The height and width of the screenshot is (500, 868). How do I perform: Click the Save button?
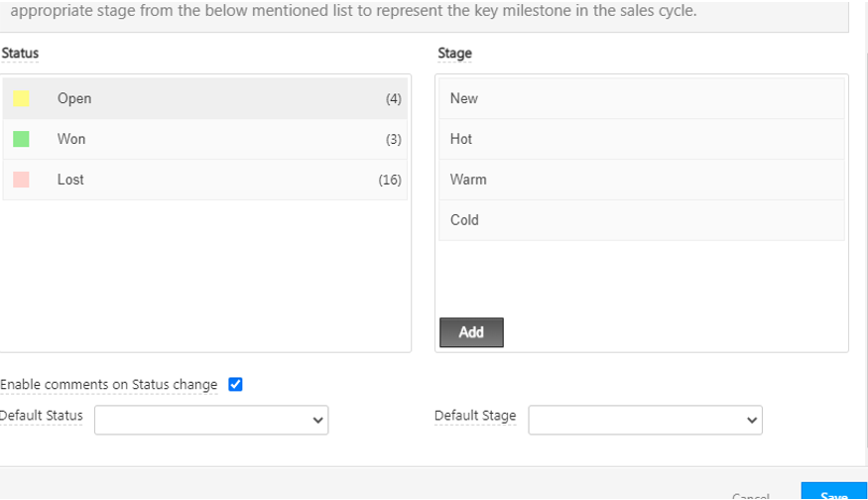[833, 494]
